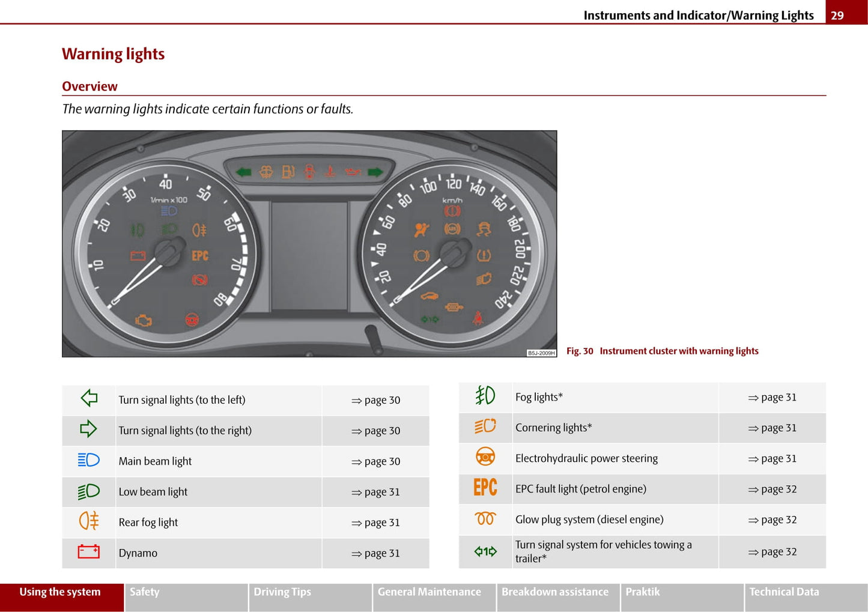This screenshot has height=612, width=868.
Task: Click the cornering lights icon
Action: click(485, 426)
